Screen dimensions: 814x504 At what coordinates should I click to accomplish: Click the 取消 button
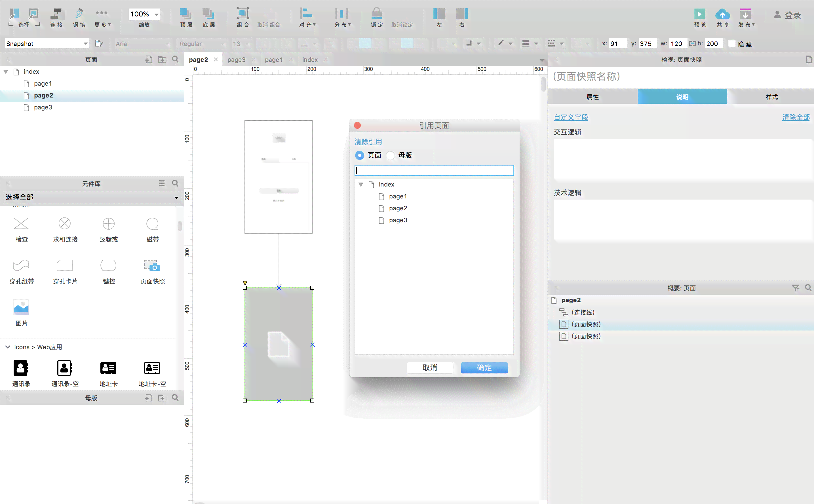point(429,367)
